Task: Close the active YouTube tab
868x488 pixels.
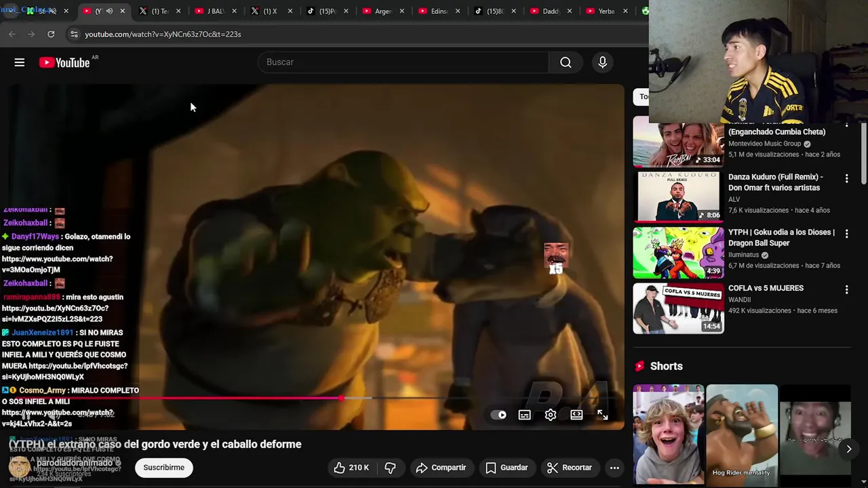Action: click(x=123, y=11)
